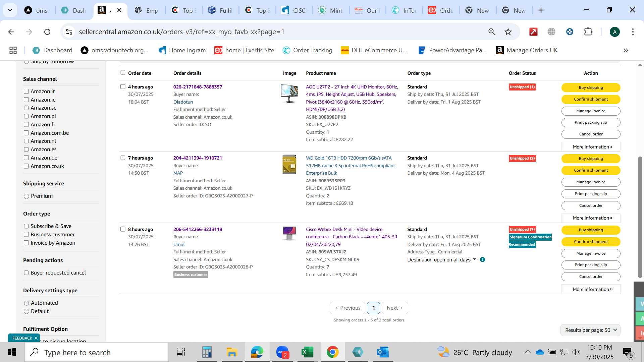Open the tab search dropdown arrow
Image resolution: width=644 pixels, height=362 pixels.
coord(10,10)
